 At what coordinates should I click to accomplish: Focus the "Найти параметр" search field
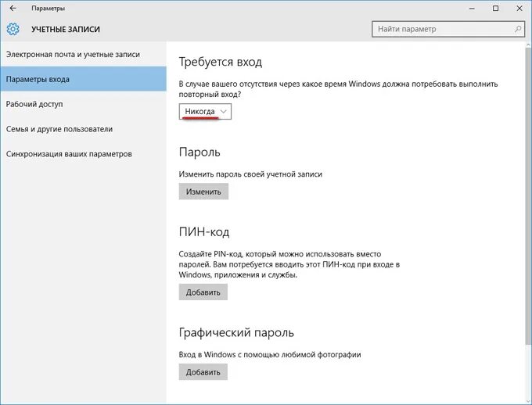point(448,29)
